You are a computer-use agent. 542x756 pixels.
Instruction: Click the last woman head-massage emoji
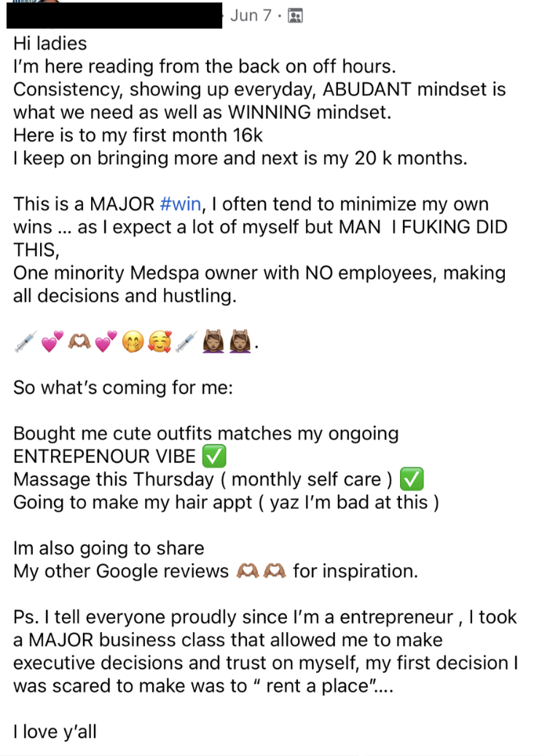[x=240, y=341]
